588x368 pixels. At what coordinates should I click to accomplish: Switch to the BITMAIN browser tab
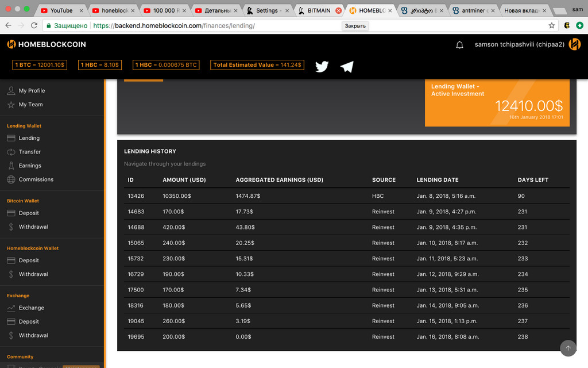click(319, 10)
